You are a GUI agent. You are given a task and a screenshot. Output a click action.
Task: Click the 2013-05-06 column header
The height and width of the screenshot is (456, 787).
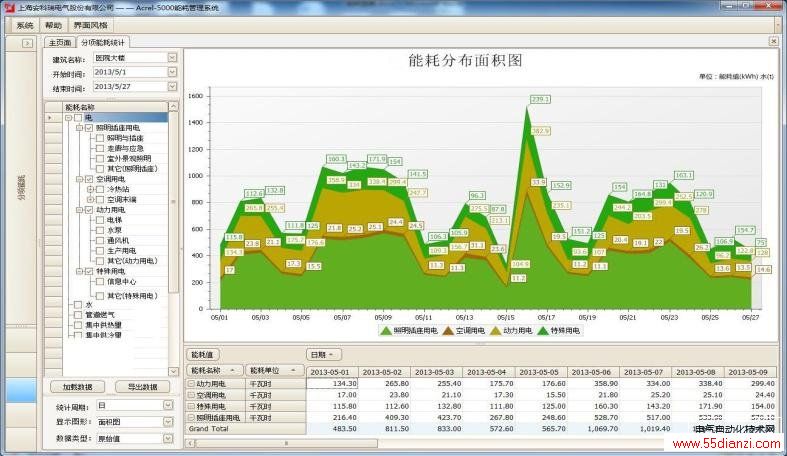[x=593, y=372]
